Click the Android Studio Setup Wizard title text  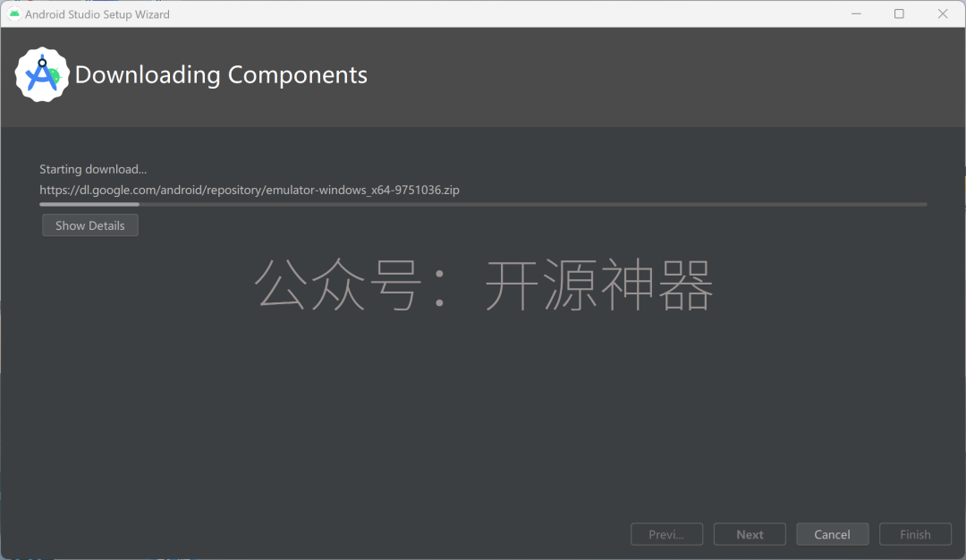pos(97,14)
